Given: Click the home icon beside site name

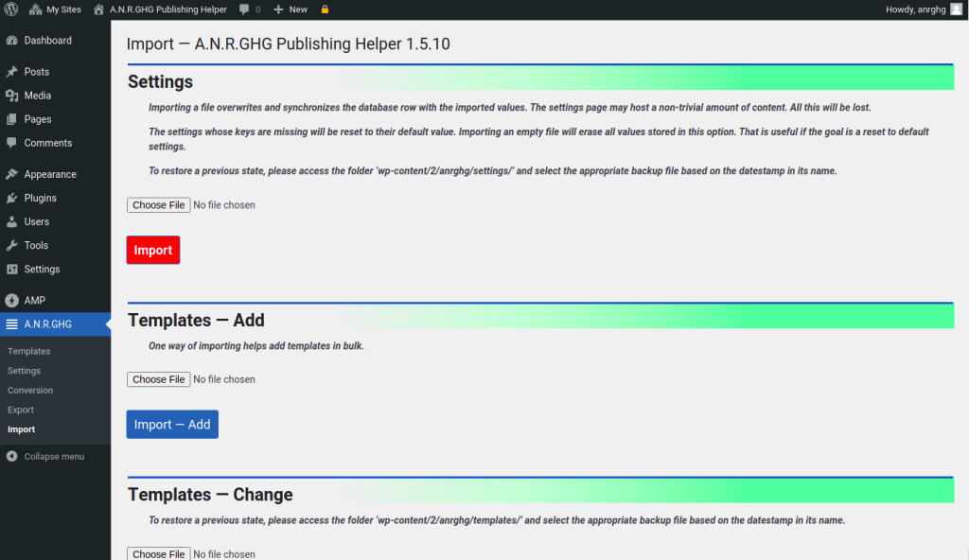Looking at the screenshot, I should (98, 9).
